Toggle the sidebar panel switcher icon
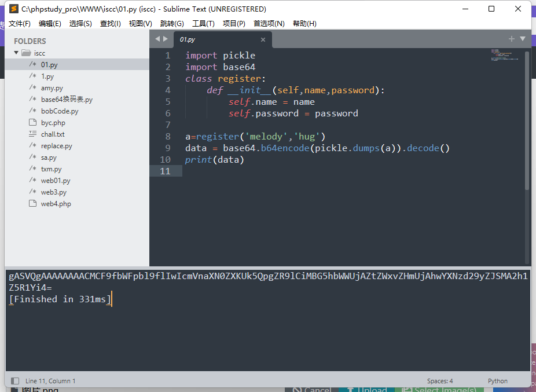This screenshot has width=536, height=392. tap(14, 381)
